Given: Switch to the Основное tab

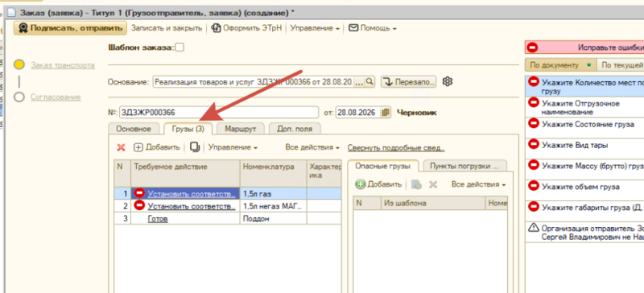Looking at the screenshot, I should click(x=134, y=129).
